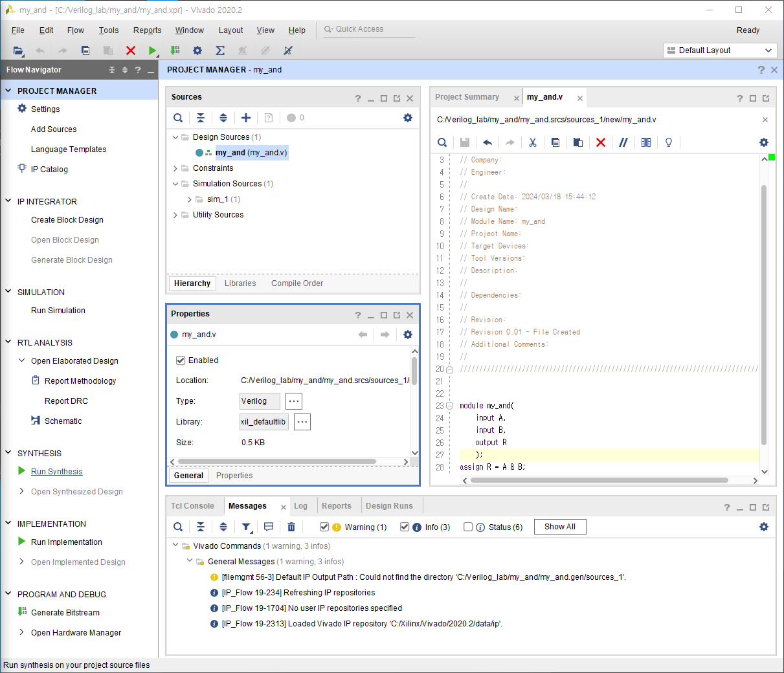Click the red X cancel icon in main toolbar
Image resolution: width=784 pixels, height=673 pixels.
[131, 50]
